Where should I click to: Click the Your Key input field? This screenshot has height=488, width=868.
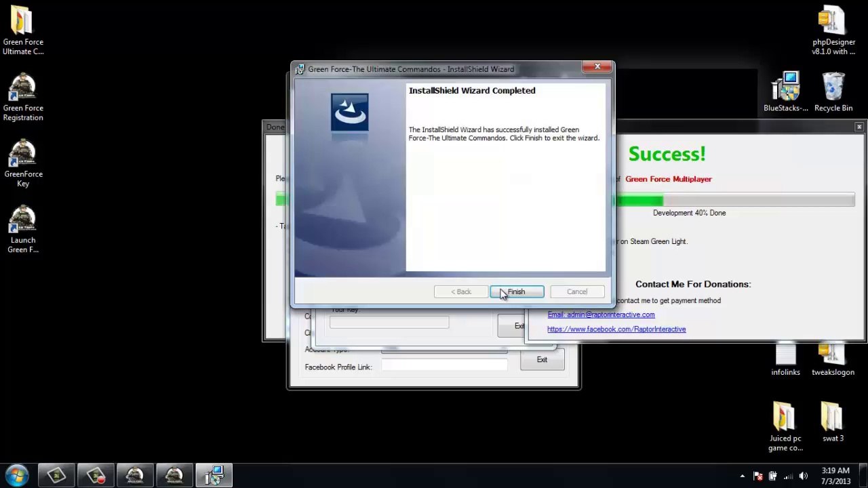click(x=389, y=323)
